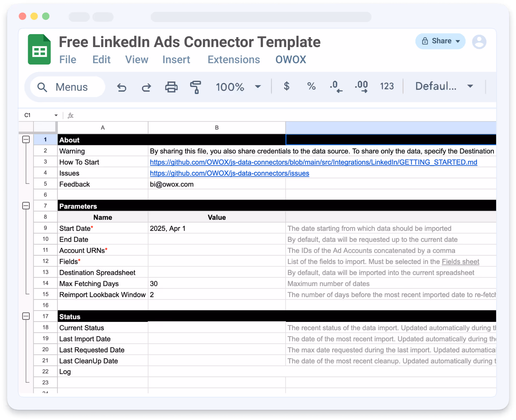Print the spreadsheet
The height and width of the screenshot is (420, 516).
171,87
